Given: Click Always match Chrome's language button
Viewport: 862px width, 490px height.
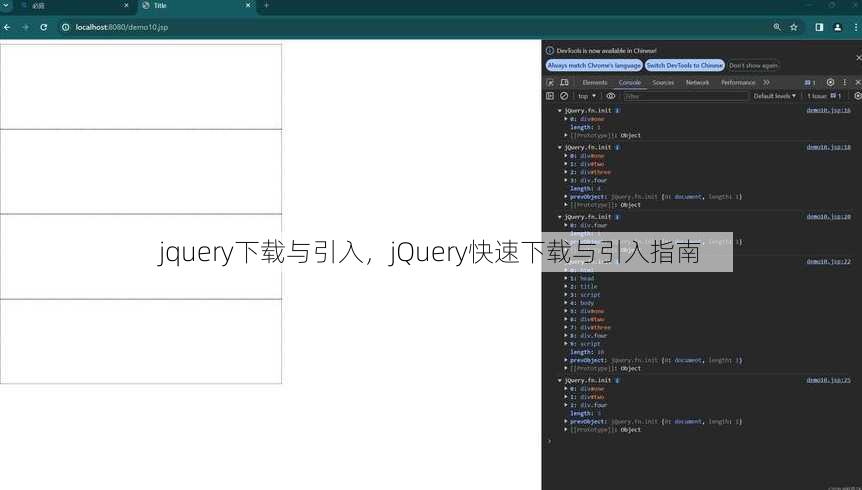Looking at the screenshot, I should (594, 65).
